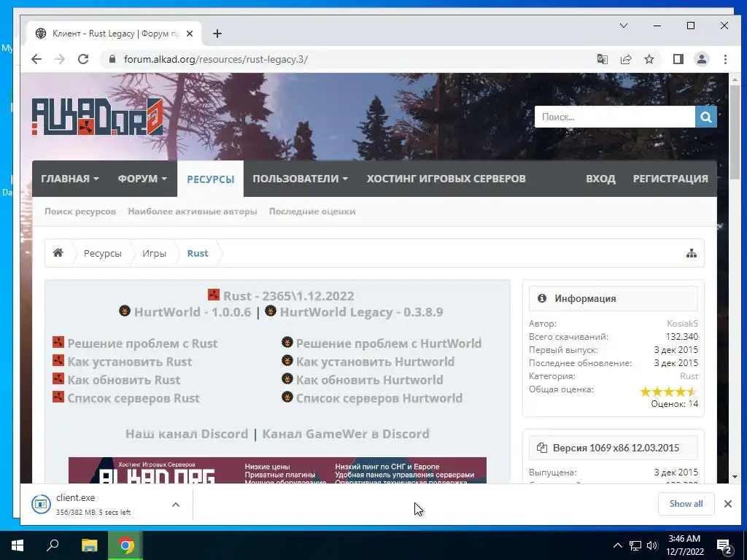Image resolution: width=747 pixels, height=560 pixels.
Task: Open Rust - 2365\1.12.2022 link
Action: pos(288,296)
